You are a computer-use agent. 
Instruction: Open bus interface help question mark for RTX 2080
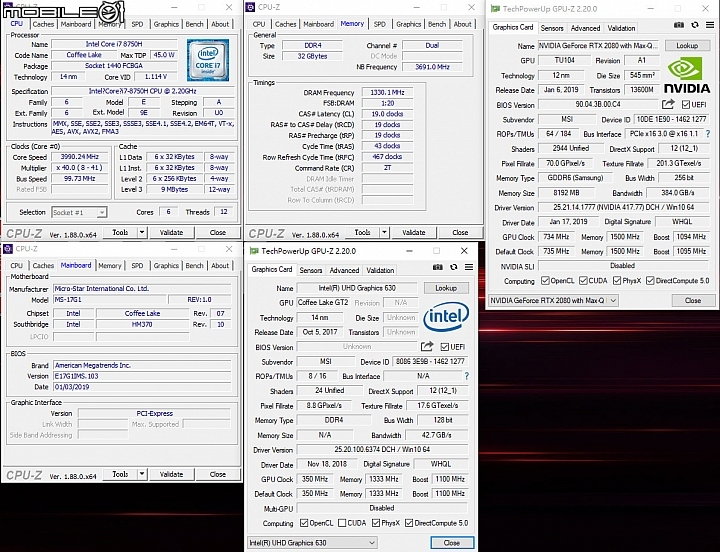click(708, 134)
